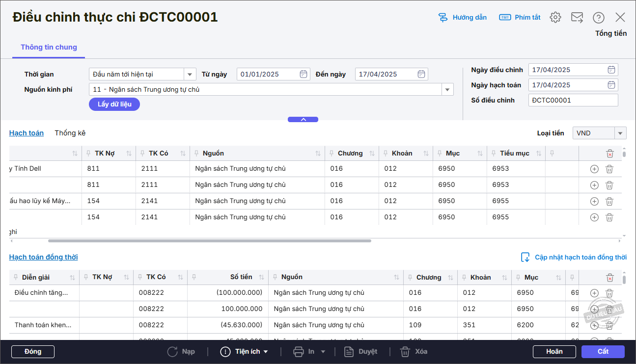Viewport: 636px width, 364px height.
Task: Delete the first row with TK Nợ 811
Action: click(x=609, y=169)
